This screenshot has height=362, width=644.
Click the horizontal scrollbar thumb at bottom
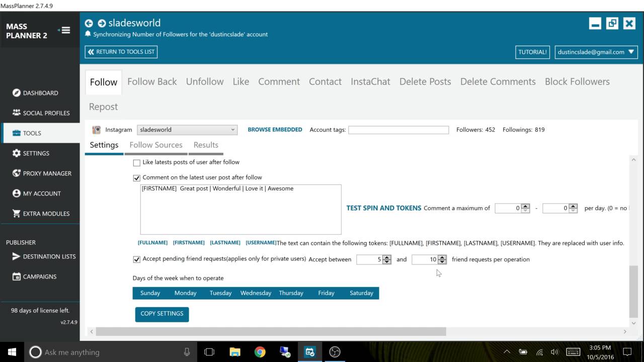pos(271,331)
